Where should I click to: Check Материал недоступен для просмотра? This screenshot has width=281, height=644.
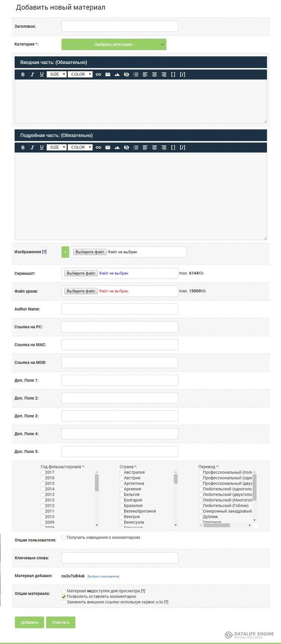coord(64,592)
